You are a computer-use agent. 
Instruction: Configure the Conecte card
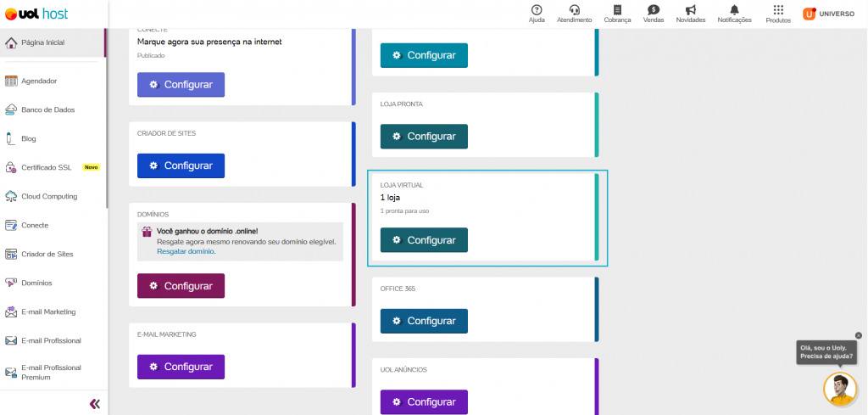[181, 85]
